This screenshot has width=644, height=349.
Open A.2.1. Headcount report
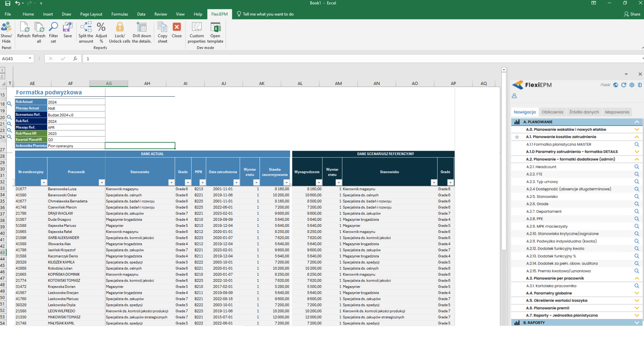coord(637,167)
